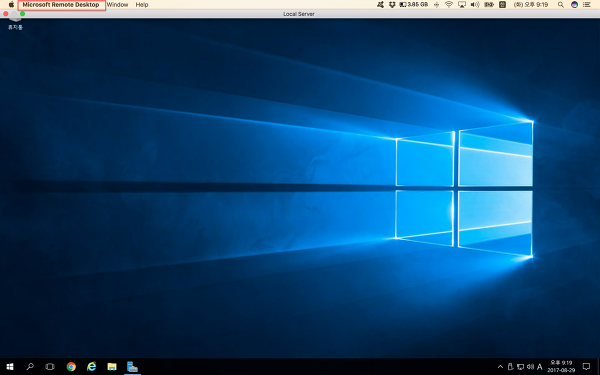Open the Dropbox menu bar icon
The width and height of the screenshot is (600, 375).
(x=392, y=5)
